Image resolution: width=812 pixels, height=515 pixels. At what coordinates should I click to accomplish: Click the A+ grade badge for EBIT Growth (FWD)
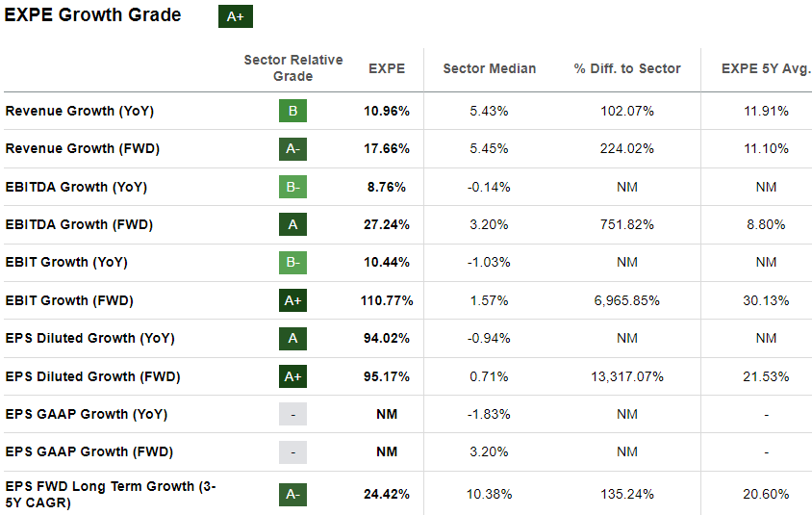[x=292, y=300]
